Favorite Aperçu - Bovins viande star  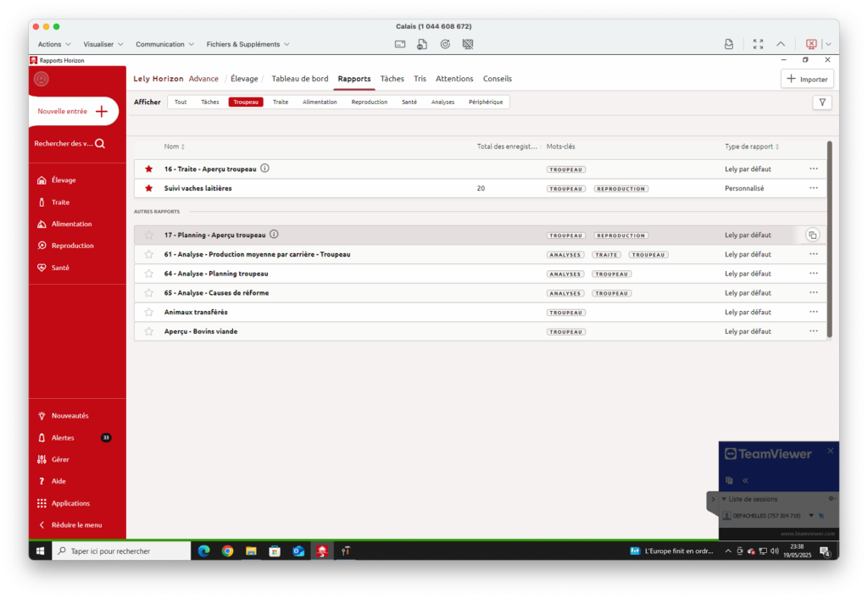(149, 332)
